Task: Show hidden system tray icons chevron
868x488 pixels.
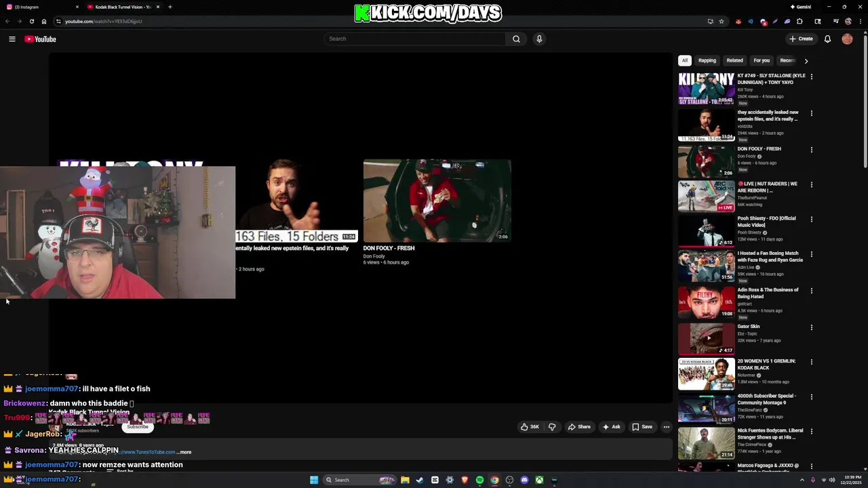Action: 802,480
